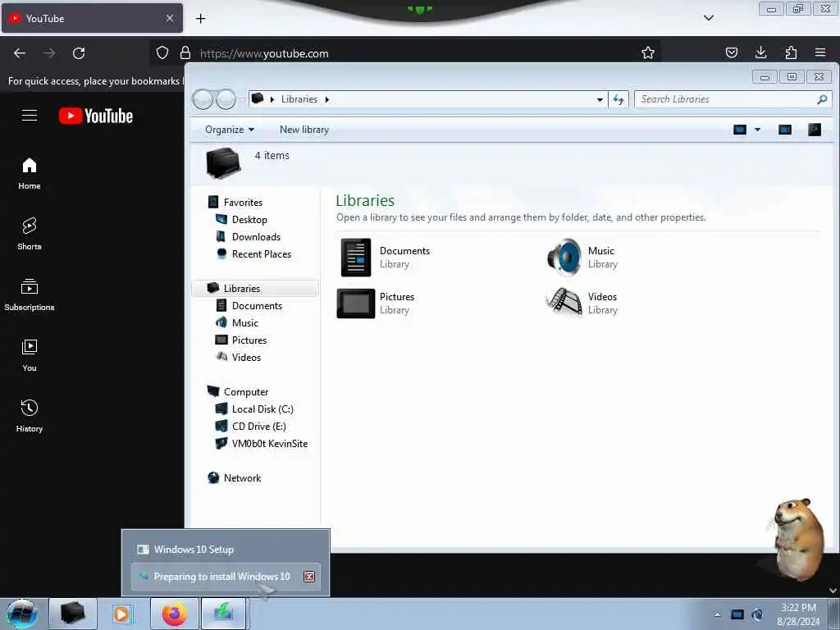Select CD Drive (E:)
The image size is (840, 630).
[258, 427]
